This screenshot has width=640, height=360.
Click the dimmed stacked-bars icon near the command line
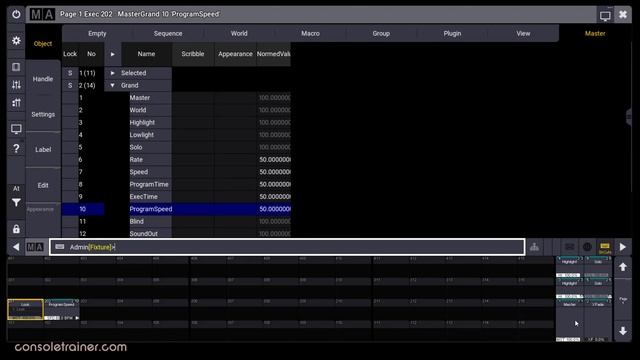pos(569,247)
